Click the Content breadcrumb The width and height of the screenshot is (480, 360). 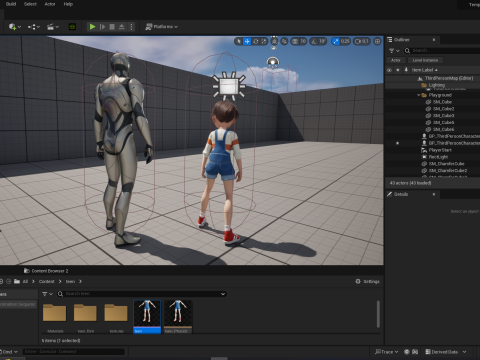(x=46, y=282)
